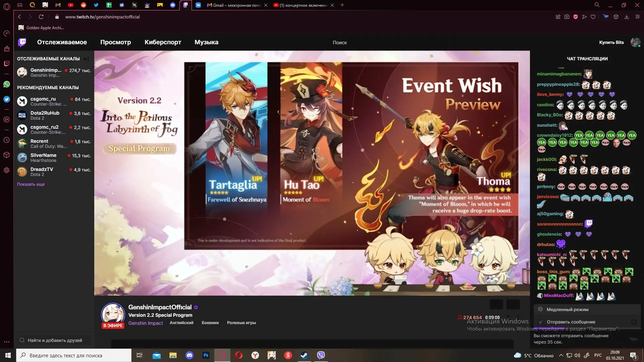Image resolution: width=644 pixels, height=362 pixels.
Task: Click the Twitch home logo
Action: (22, 42)
